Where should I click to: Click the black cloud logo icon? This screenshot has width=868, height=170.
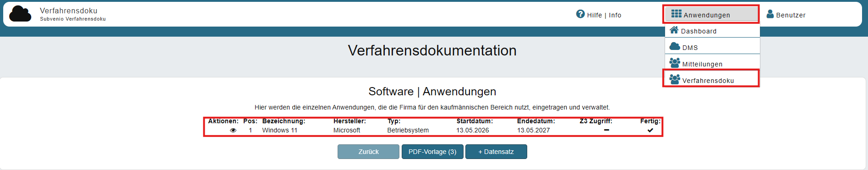tap(20, 14)
